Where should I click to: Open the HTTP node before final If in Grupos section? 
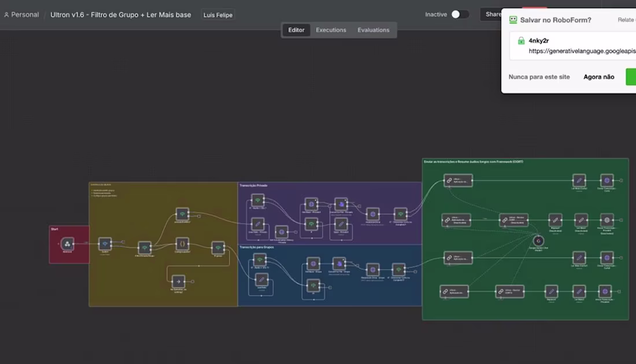(373, 270)
